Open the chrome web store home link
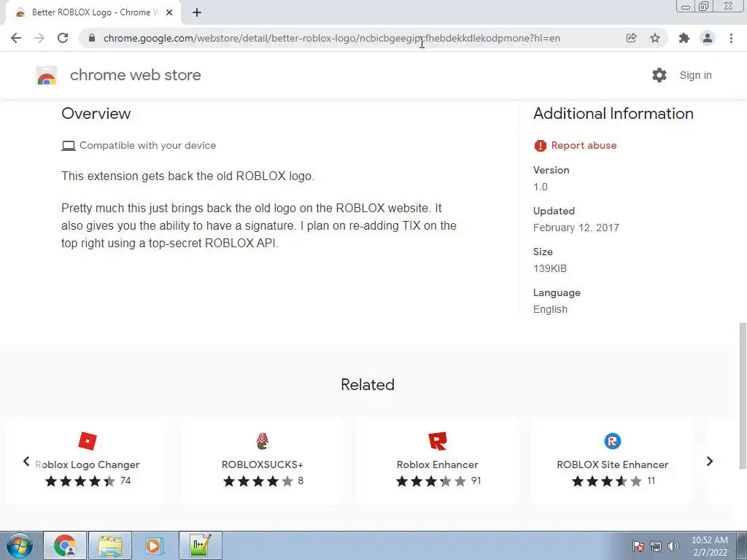Image resolution: width=747 pixels, height=560 pixels. click(x=135, y=75)
